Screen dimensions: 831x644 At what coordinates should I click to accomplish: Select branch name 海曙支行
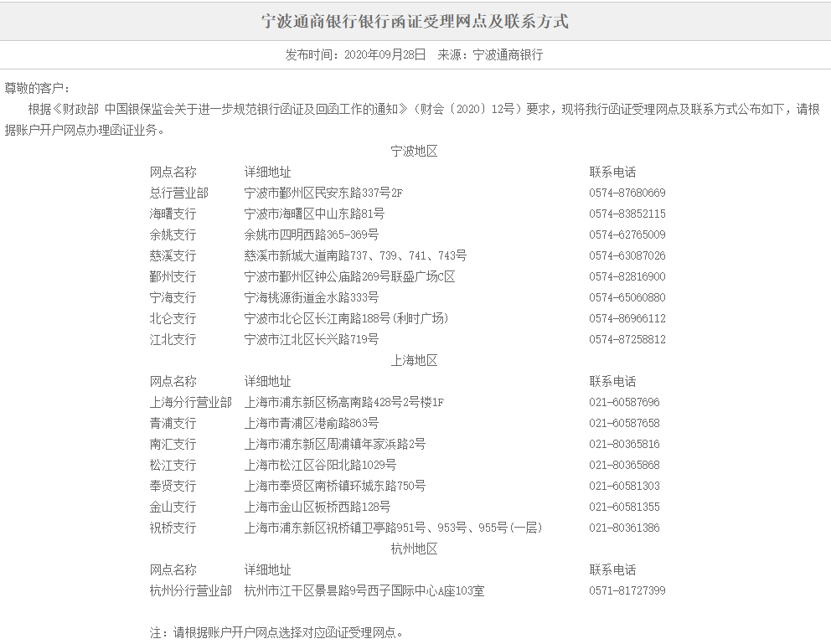(x=173, y=214)
